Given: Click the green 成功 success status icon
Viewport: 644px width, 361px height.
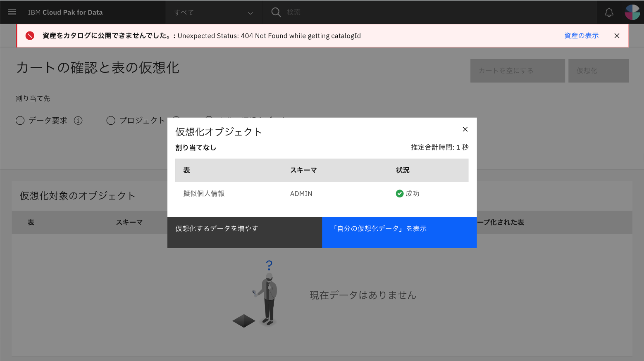Looking at the screenshot, I should click(x=399, y=193).
